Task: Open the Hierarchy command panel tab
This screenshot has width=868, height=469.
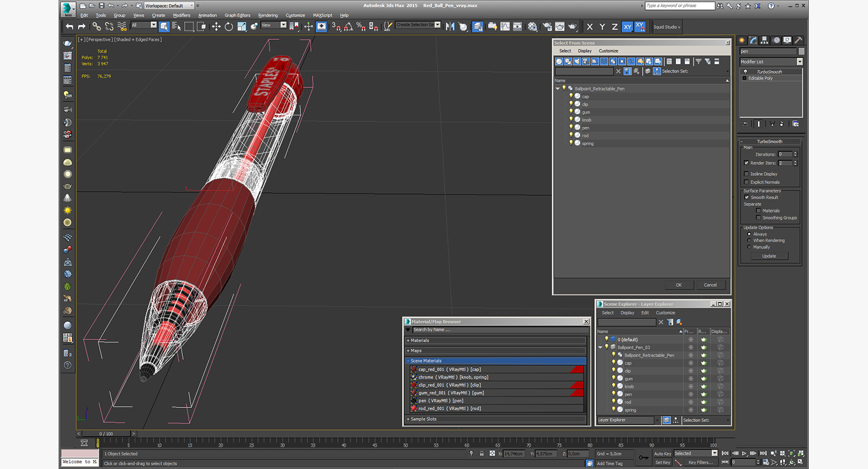Action: pyautogui.click(x=765, y=40)
